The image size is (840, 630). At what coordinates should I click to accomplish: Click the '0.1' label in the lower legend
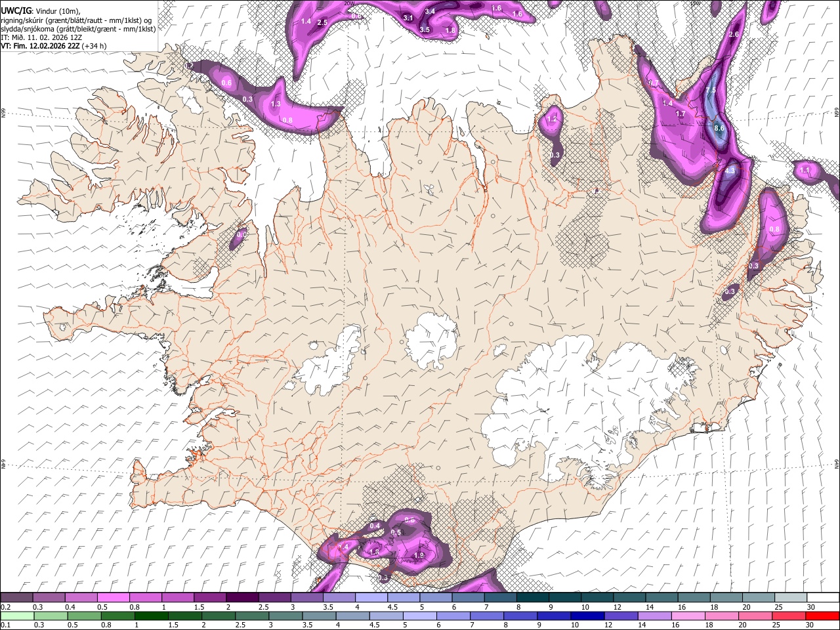pos(6,625)
